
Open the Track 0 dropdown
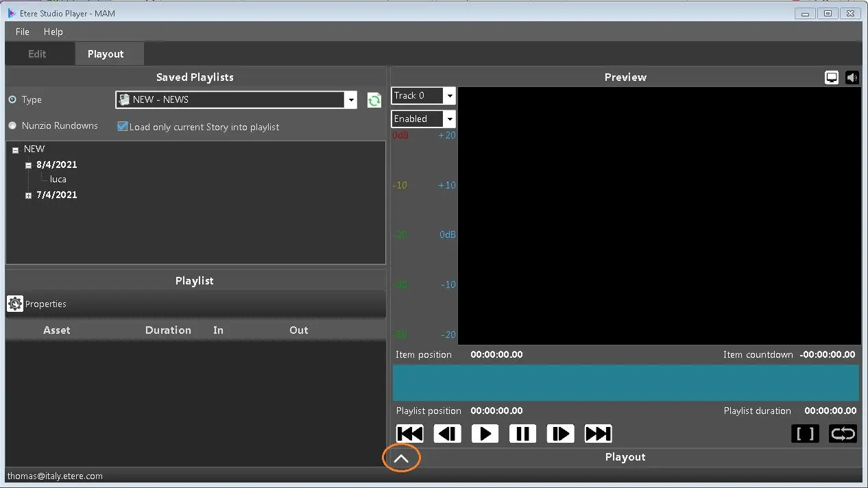[x=450, y=96]
